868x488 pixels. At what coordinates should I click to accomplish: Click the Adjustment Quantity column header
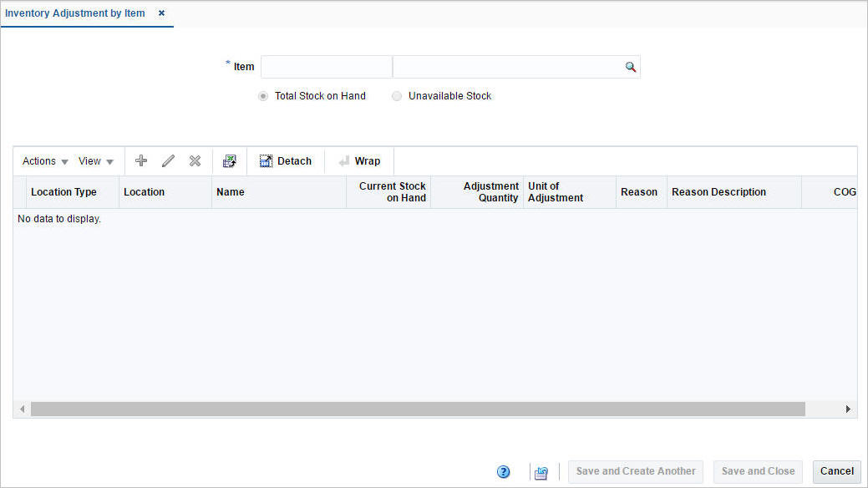pos(477,192)
